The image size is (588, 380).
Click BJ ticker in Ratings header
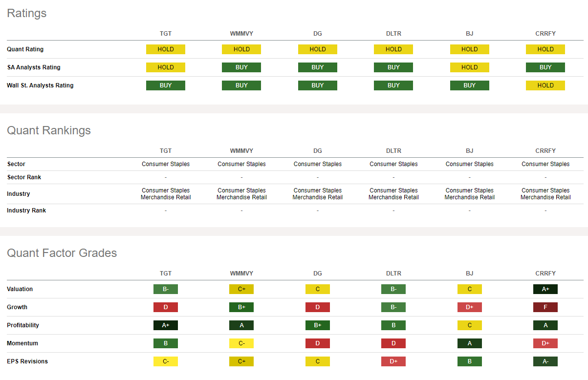coord(470,34)
